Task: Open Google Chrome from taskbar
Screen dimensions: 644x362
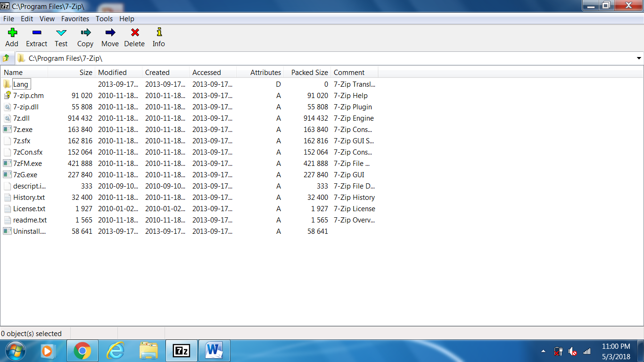Action: point(83,351)
